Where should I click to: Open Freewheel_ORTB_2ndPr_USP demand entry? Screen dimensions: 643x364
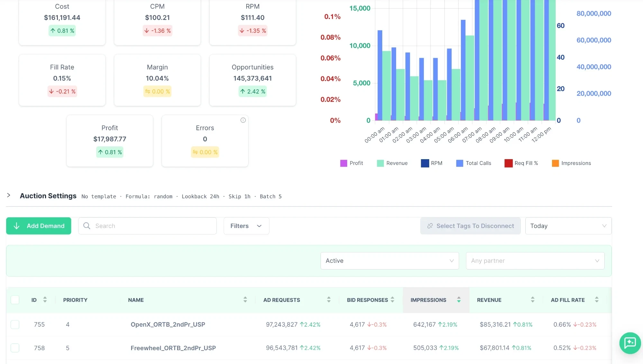[173, 348]
